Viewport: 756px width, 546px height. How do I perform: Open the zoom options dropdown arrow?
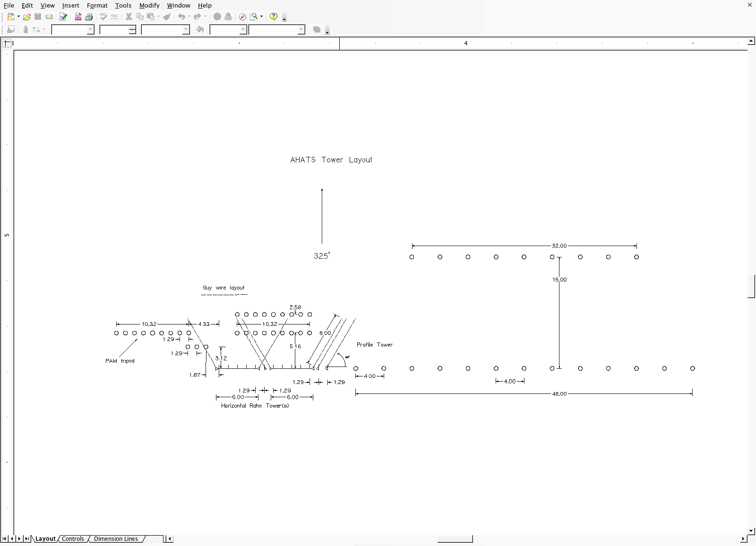point(261,17)
